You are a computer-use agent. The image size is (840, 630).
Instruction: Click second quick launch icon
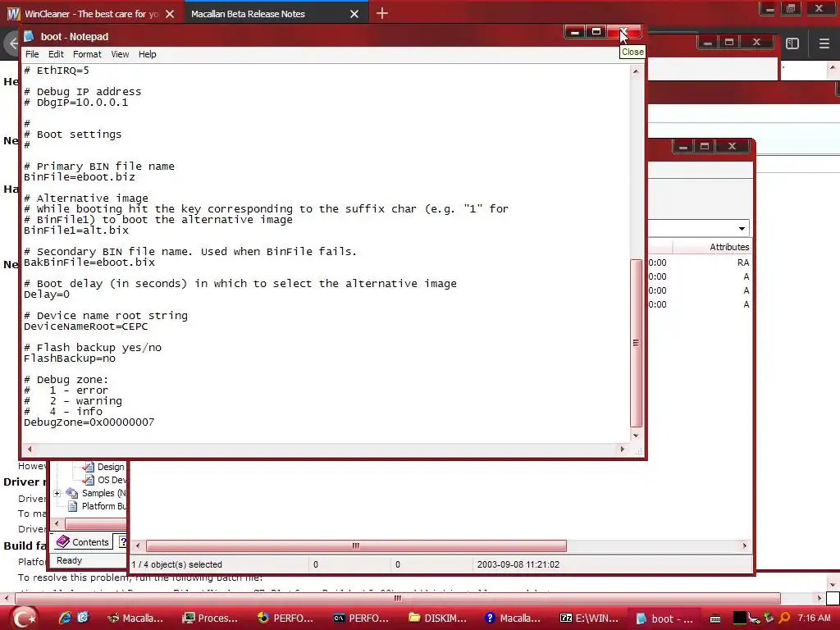point(83,618)
